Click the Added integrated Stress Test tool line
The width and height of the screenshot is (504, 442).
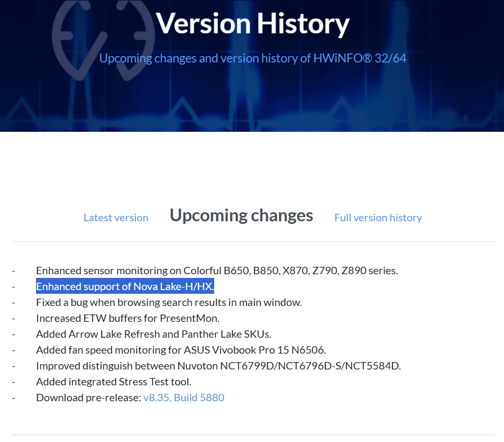[114, 382]
